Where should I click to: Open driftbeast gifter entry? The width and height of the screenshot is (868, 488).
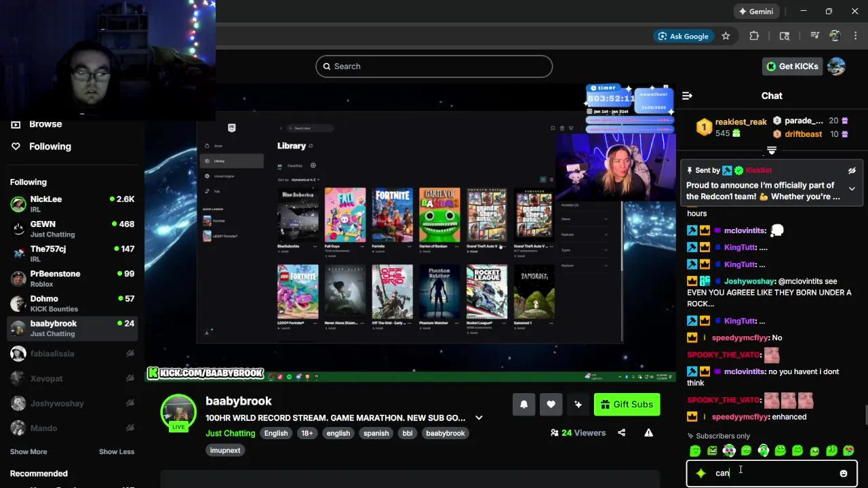coord(810,134)
